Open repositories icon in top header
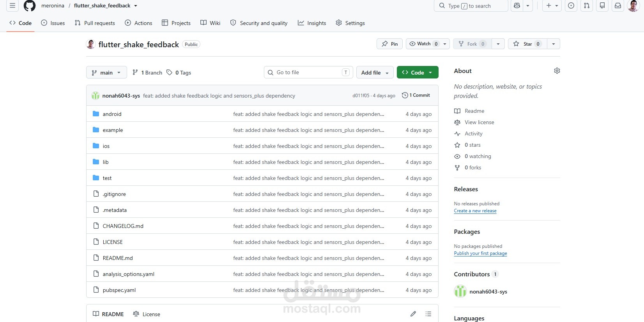The image size is (644, 322). (x=602, y=5)
